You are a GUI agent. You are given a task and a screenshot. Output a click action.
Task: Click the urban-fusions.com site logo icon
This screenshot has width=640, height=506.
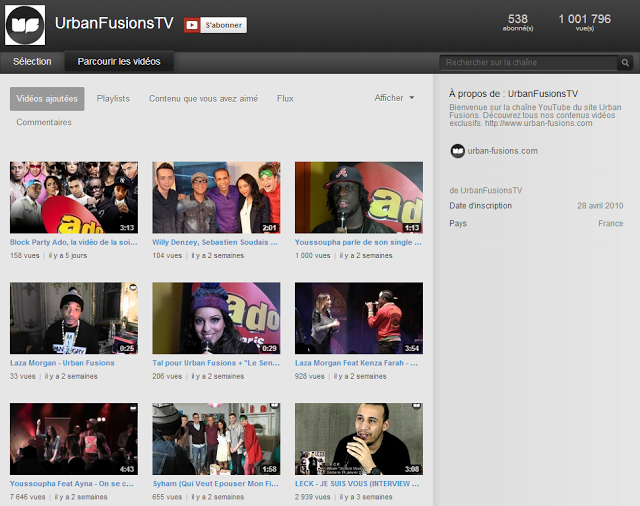(457, 151)
